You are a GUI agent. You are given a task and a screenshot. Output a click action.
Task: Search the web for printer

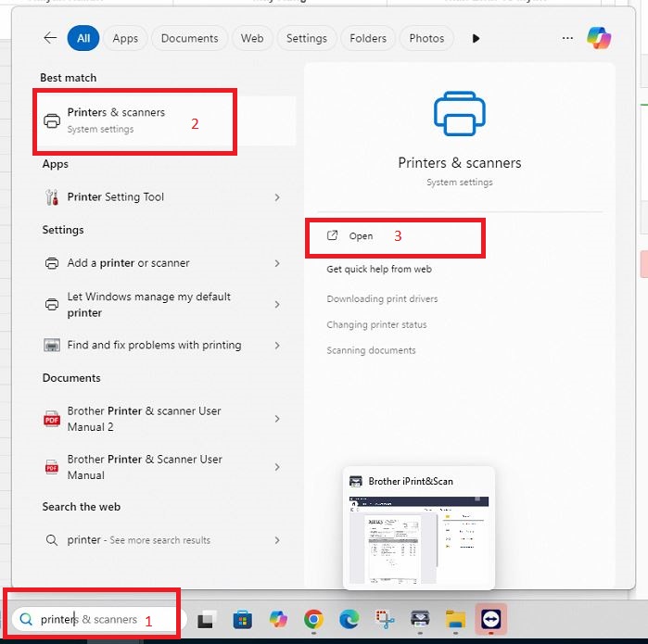161,540
